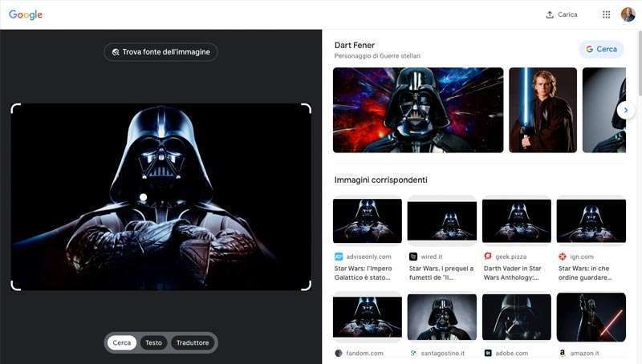Open the user profile avatar
The image size is (642, 364).
[628, 14]
